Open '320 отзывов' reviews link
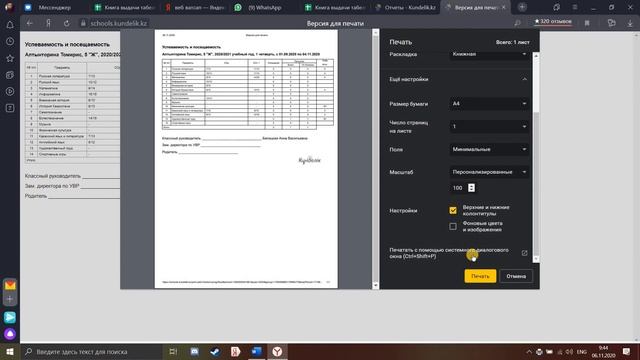The height and width of the screenshot is (360, 640). coord(553,21)
